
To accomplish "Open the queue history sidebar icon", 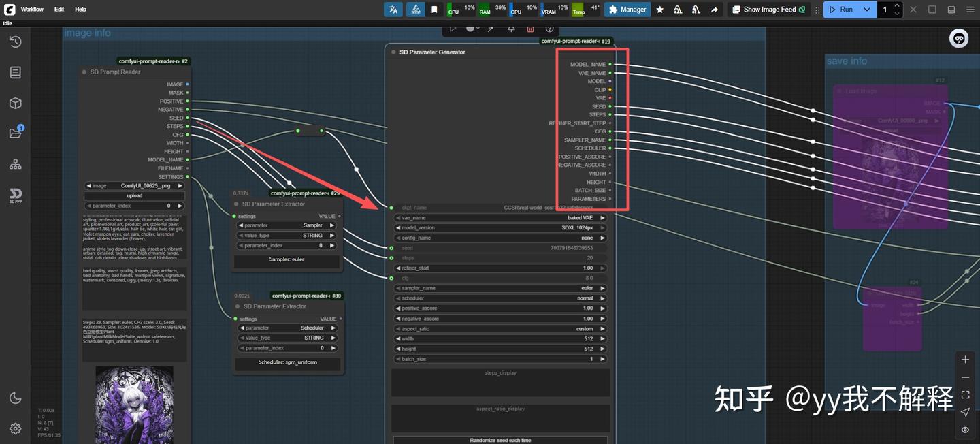I will coord(15,42).
